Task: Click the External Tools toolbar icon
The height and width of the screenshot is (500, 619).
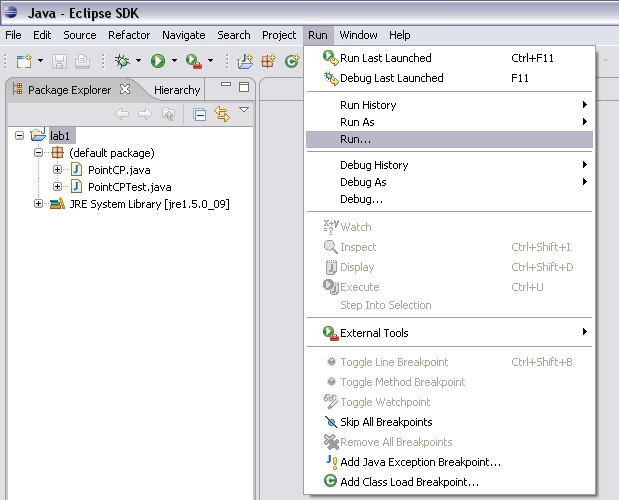Action: (194, 61)
